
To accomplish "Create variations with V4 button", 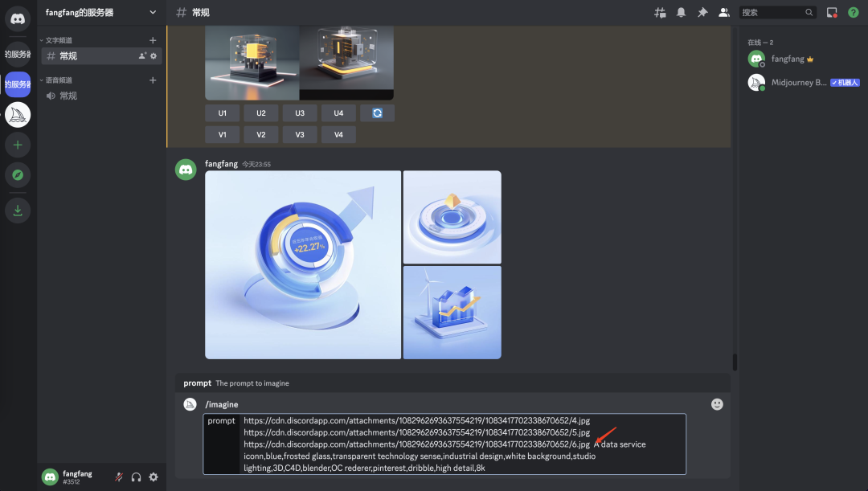I will [x=338, y=134].
